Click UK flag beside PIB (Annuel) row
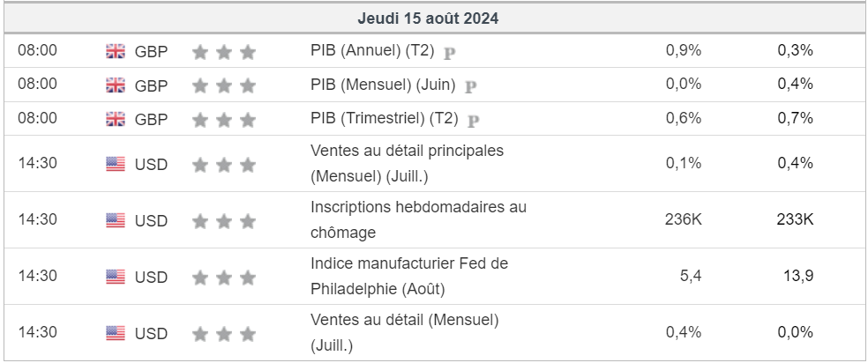 point(116,51)
